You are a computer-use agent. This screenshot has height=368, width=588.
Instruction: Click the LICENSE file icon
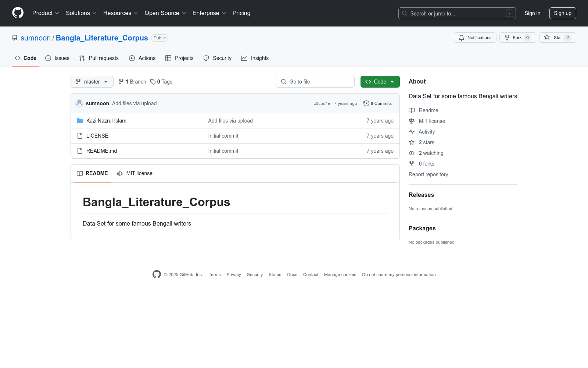pos(80,136)
